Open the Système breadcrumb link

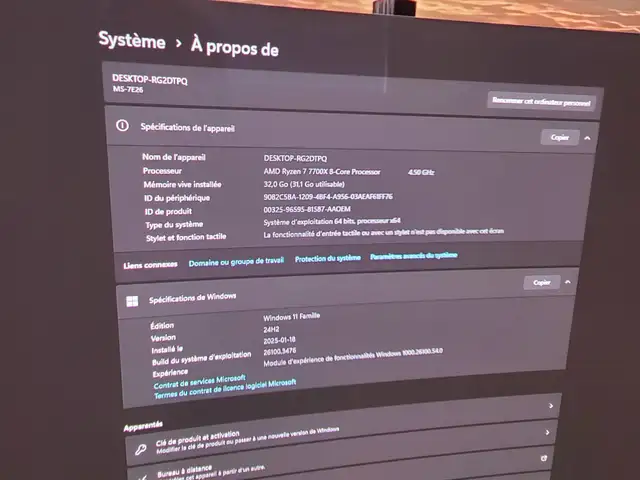point(132,40)
